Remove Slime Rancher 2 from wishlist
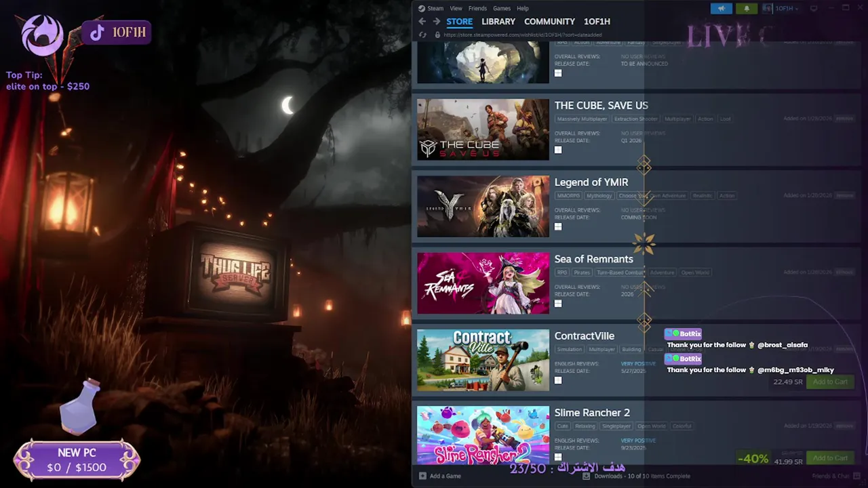Image resolution: width=868 pixels, height=488 pixels. point(844,426)
